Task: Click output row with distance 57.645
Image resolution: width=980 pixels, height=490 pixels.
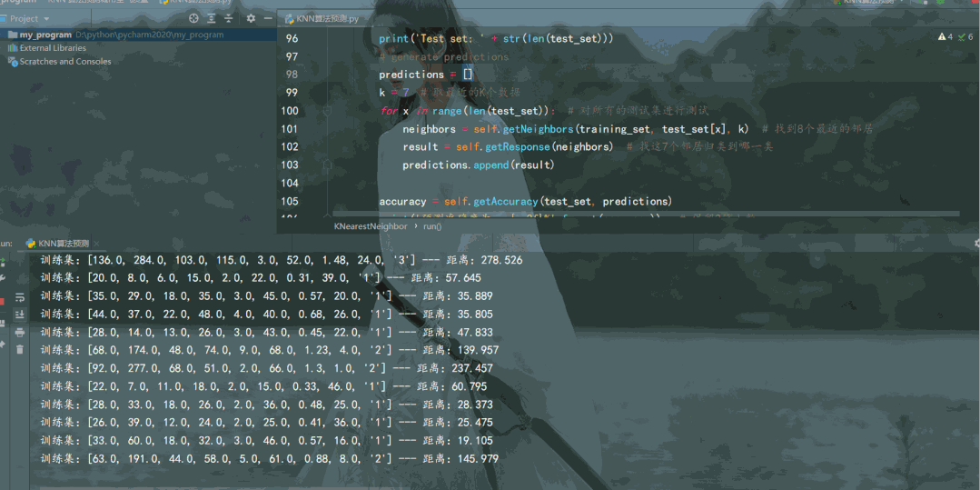Action: coord(261,278)
